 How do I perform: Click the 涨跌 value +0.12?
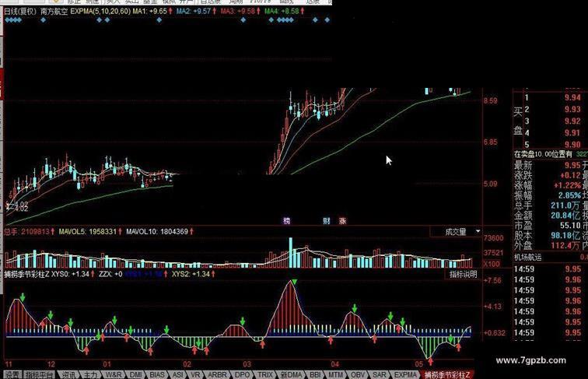point(570,175)
